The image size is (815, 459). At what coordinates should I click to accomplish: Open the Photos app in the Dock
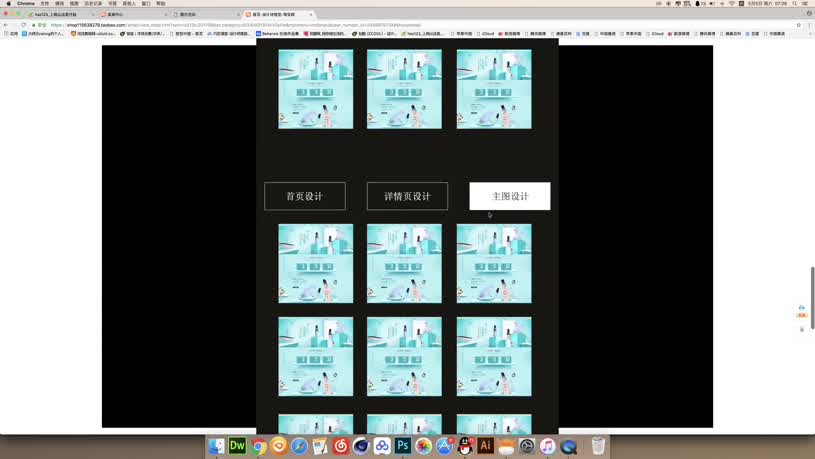tap(424, 446)
